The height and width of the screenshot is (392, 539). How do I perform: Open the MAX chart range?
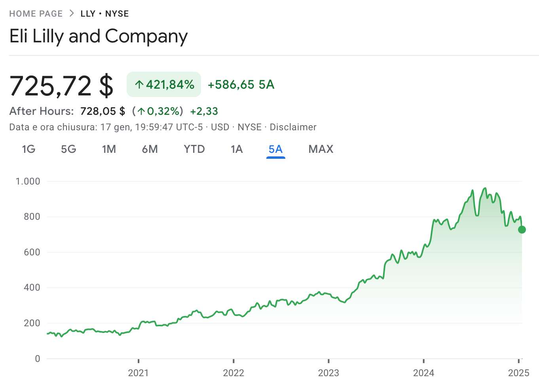[x=321, y=149]
